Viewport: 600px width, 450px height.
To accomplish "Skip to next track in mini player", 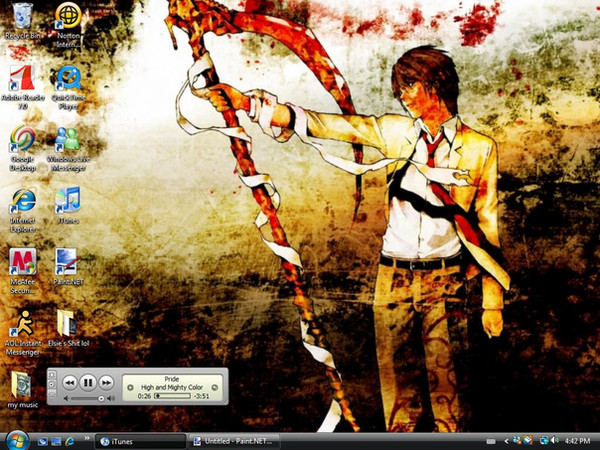I will [x=106, y=383].
